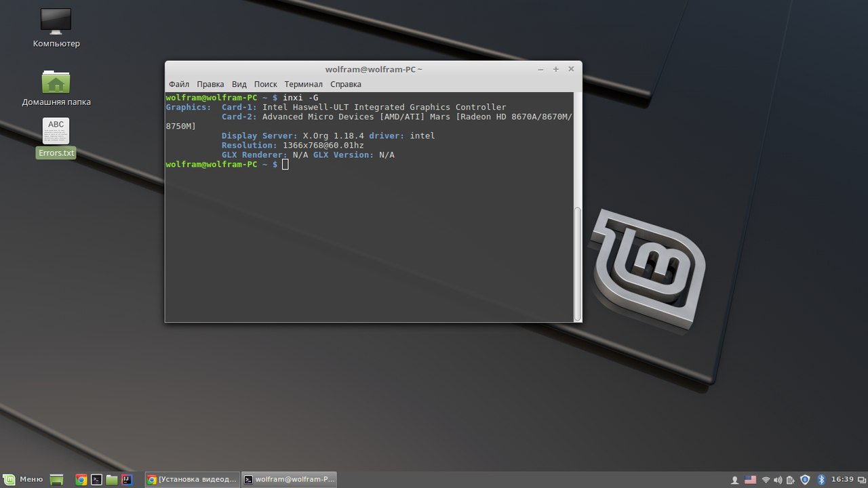This screenshot has height=488, width=868.
Task: Open the Терминал menu in terminal
Action: coord(304,84)
